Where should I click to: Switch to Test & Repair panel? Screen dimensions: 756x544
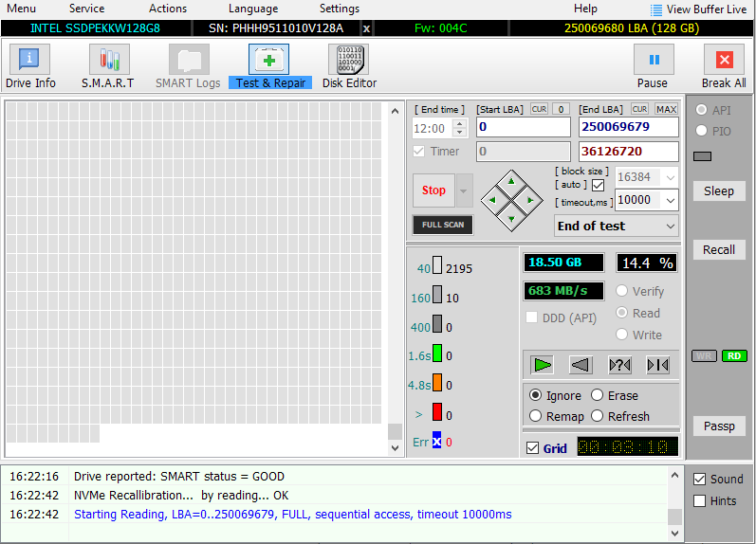tap(270, 66)
